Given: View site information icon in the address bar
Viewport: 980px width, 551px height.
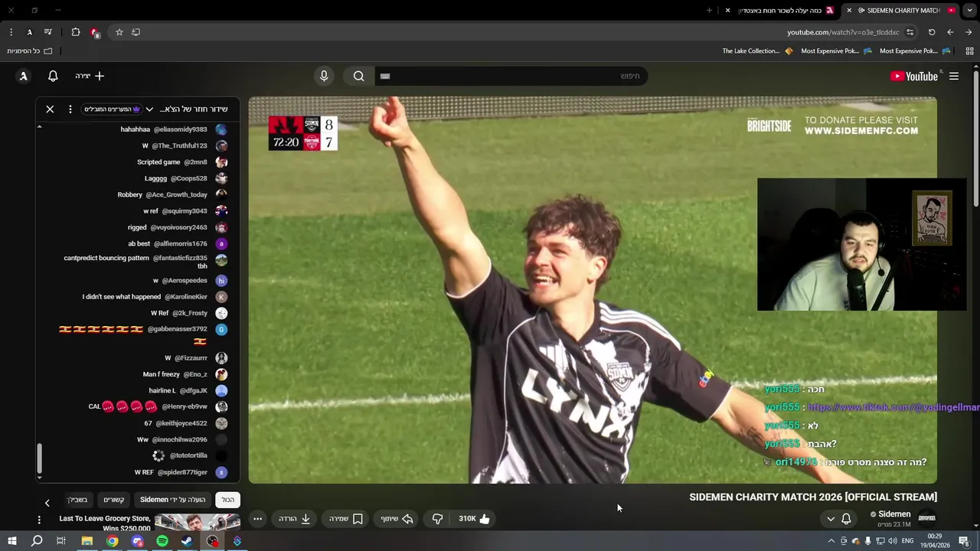Looking at the screenshot, I should (x=910, y=32).
